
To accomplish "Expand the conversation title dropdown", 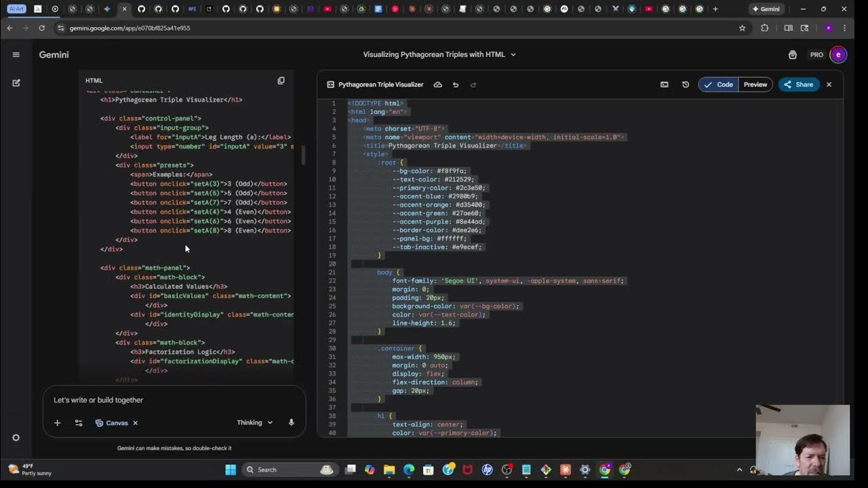I will point(513,54).
